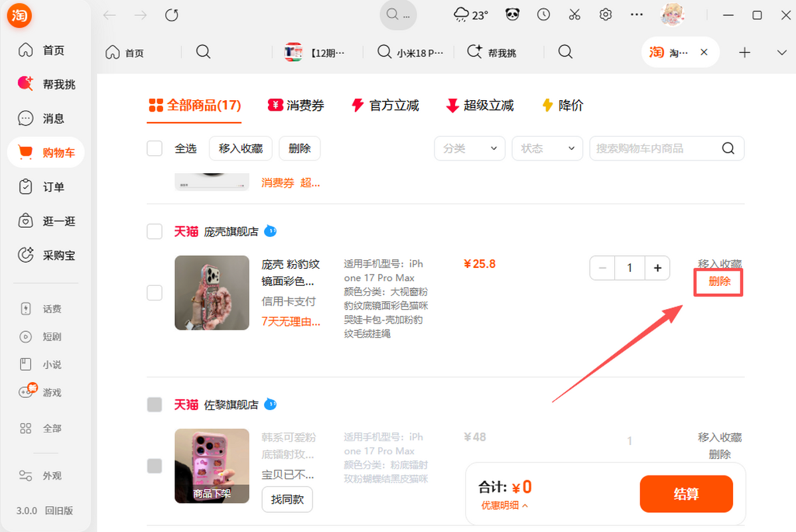Open the weather widget showing 23°

[x=470, y=15]
